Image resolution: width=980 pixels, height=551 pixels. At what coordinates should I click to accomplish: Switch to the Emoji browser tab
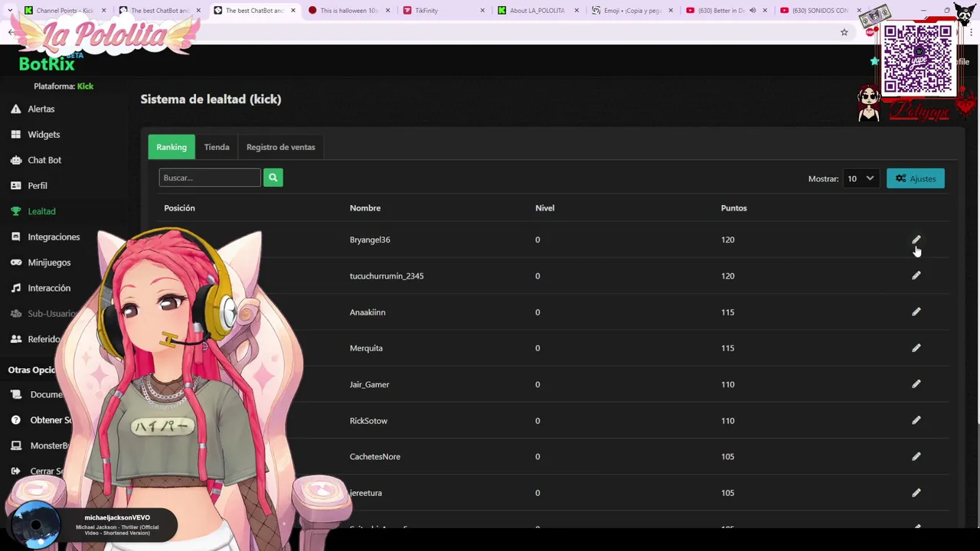click(632, 11)
